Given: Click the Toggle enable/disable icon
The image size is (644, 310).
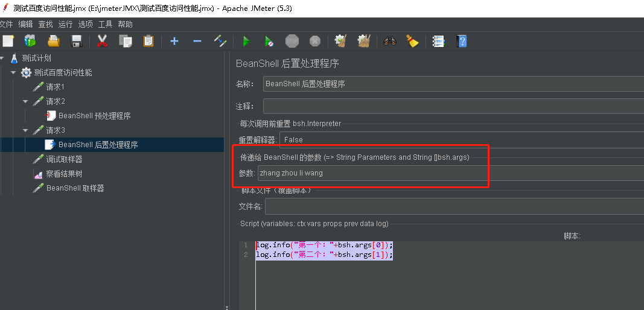Looking at the screenshot, I should click(220, 41).
